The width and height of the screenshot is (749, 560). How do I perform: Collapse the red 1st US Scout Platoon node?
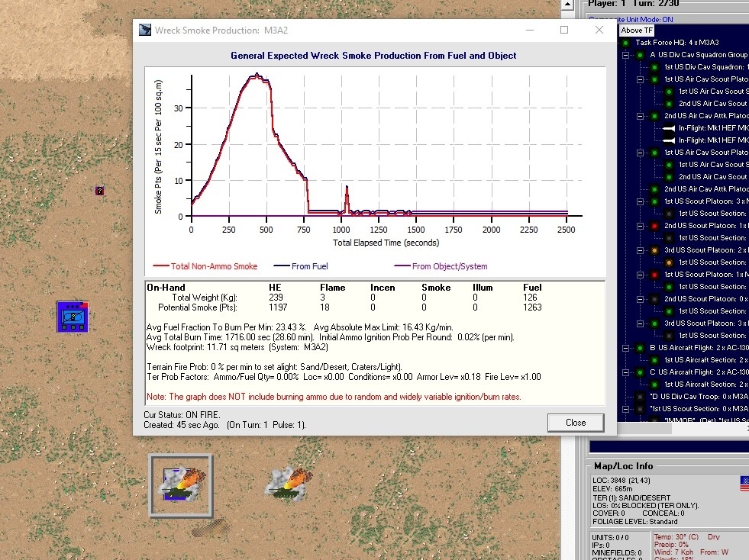[x=640, y=275]
